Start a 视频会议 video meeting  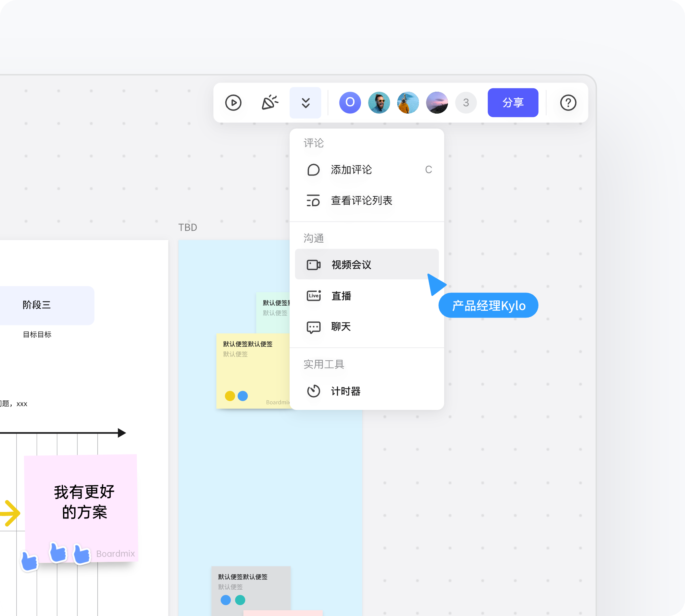[367, 264]
